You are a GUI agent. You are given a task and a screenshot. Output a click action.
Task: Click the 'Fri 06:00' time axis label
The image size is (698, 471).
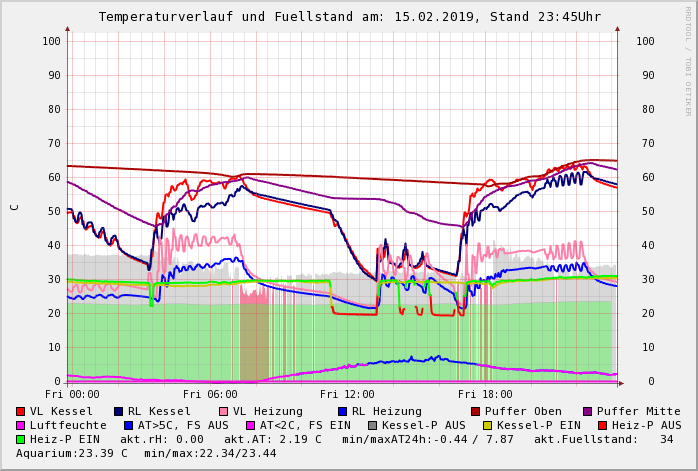[x=210, y=394]
